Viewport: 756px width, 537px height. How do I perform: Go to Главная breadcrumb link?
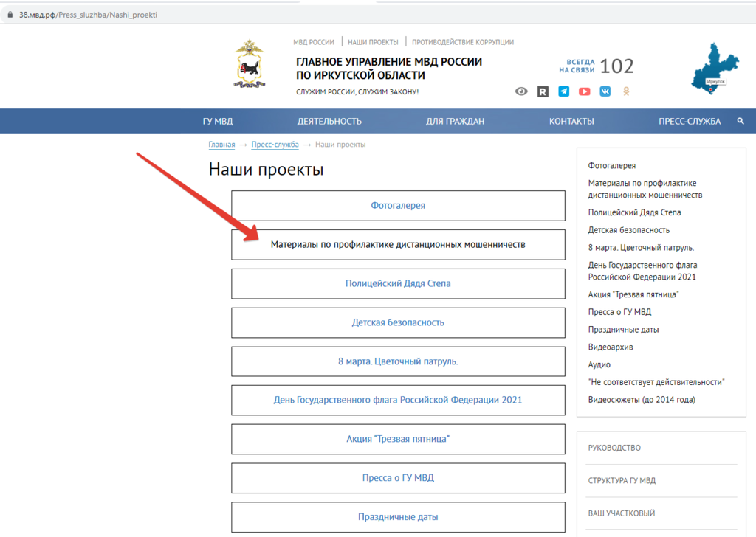click(x=221, y=145)
